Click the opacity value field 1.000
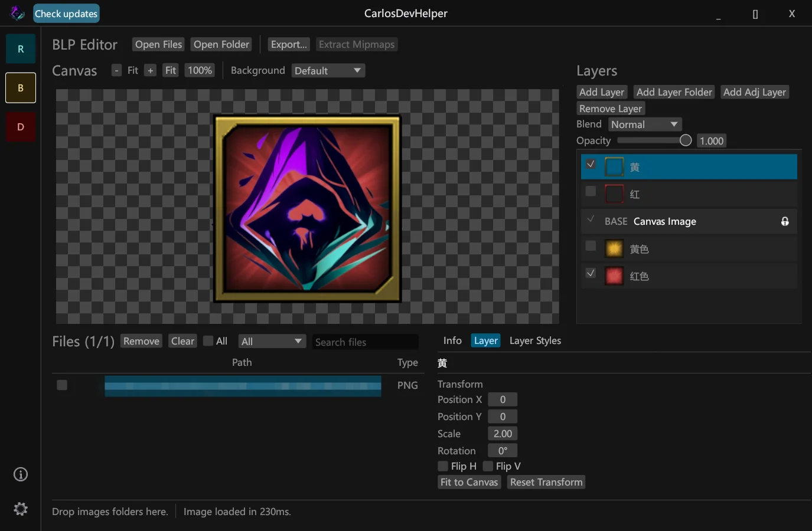Screen dimensions: 812x531 pos(712,141)
